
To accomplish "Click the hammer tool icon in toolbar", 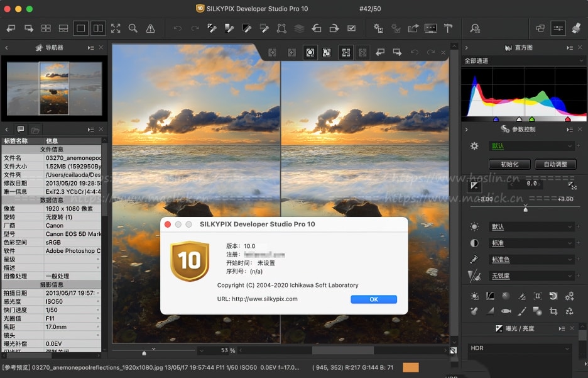I will coord(448,28).
